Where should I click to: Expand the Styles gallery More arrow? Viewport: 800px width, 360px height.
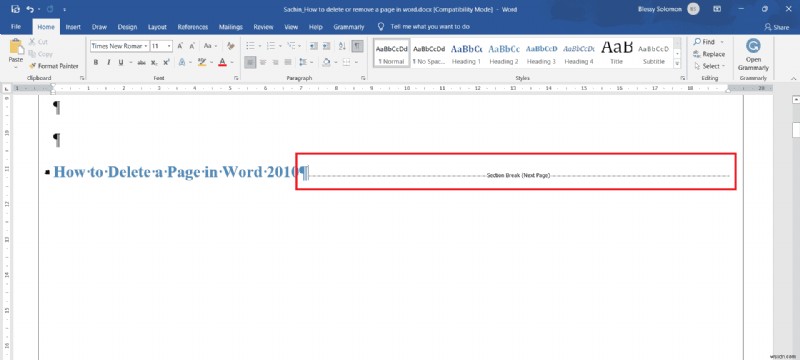click(x=678, y=64)
